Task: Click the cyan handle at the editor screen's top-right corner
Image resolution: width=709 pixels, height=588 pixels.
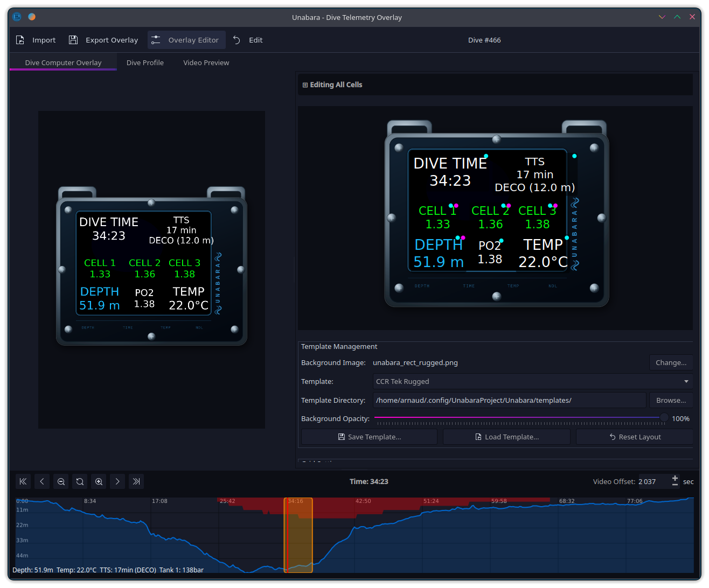Action: [574, 156]
